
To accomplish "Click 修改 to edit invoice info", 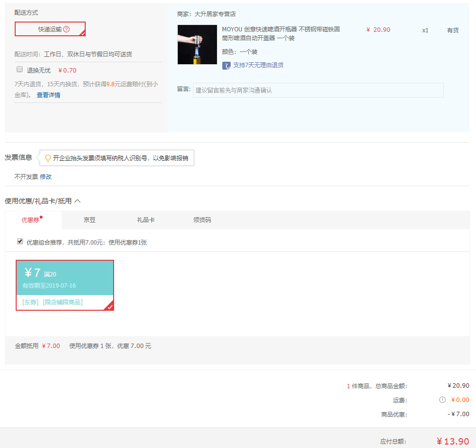I will [x=46, y=177].
